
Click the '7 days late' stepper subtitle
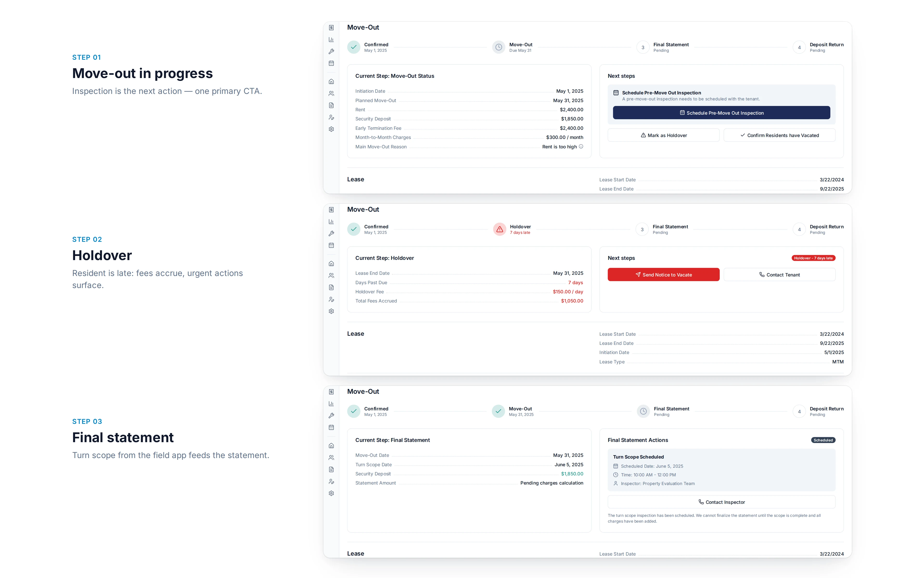pos(520,232)
